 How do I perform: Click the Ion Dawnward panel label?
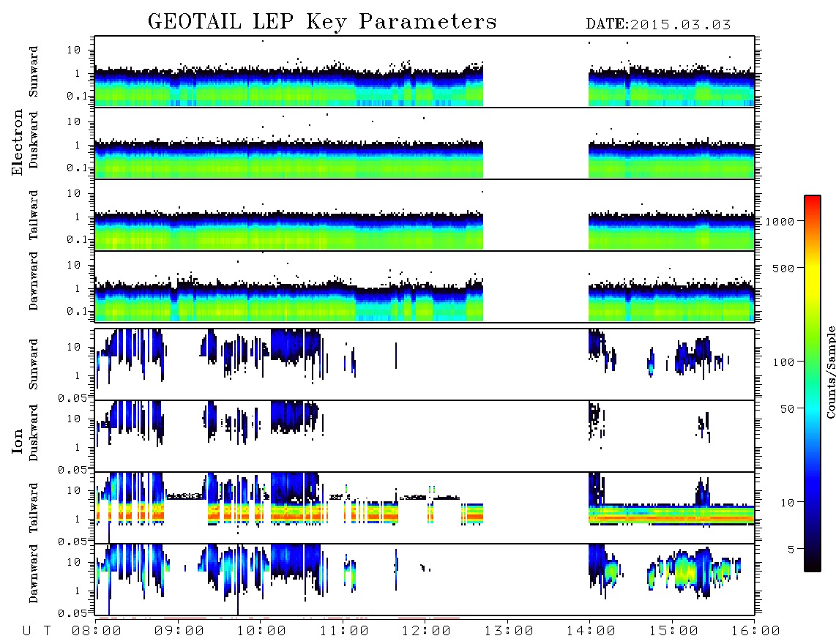[34, 574]
